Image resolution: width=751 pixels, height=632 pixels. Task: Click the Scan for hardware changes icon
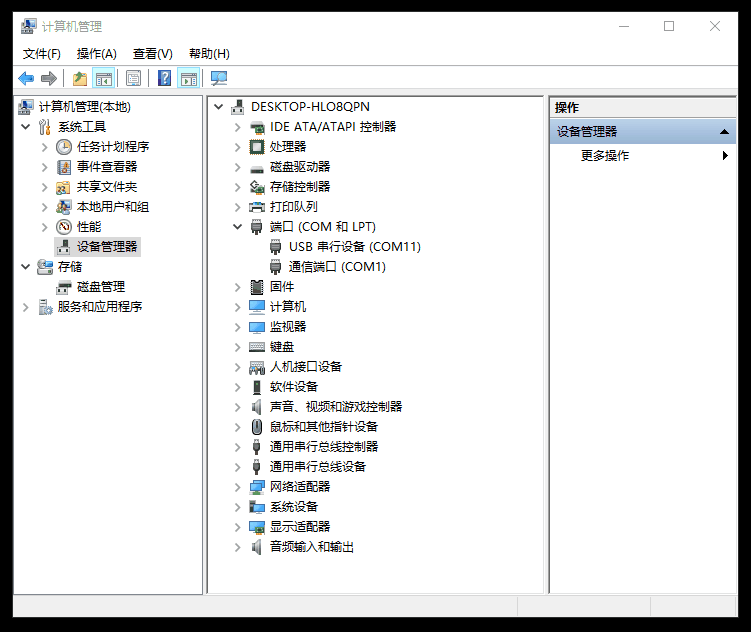[219, 78]
